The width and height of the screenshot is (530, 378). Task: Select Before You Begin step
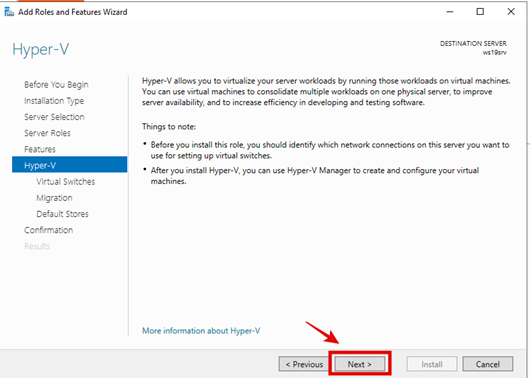point(56,85)
